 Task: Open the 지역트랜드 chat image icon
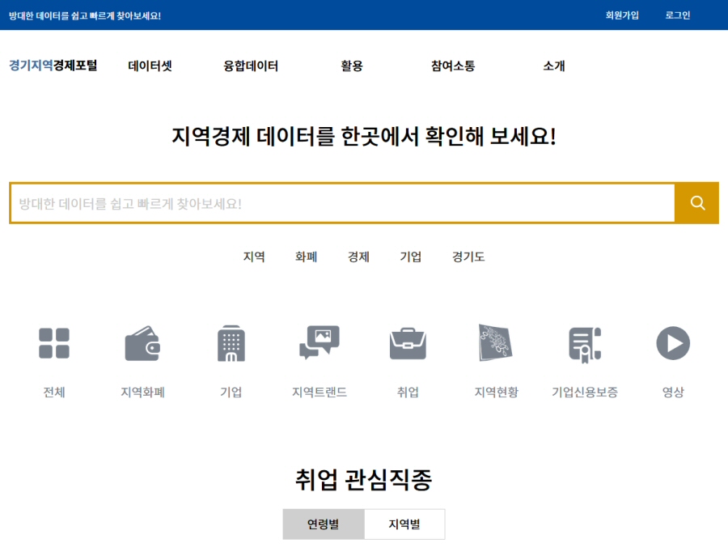click(320, 342)
